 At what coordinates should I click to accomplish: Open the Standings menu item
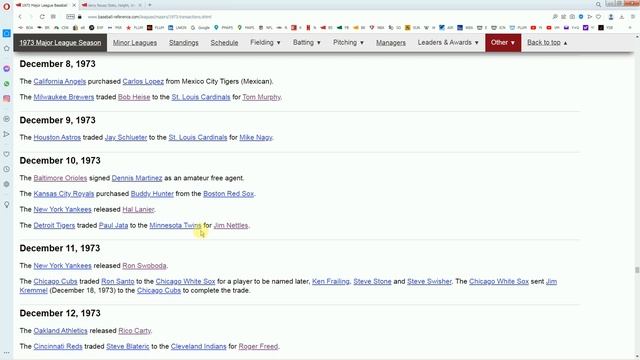(184, 42)
